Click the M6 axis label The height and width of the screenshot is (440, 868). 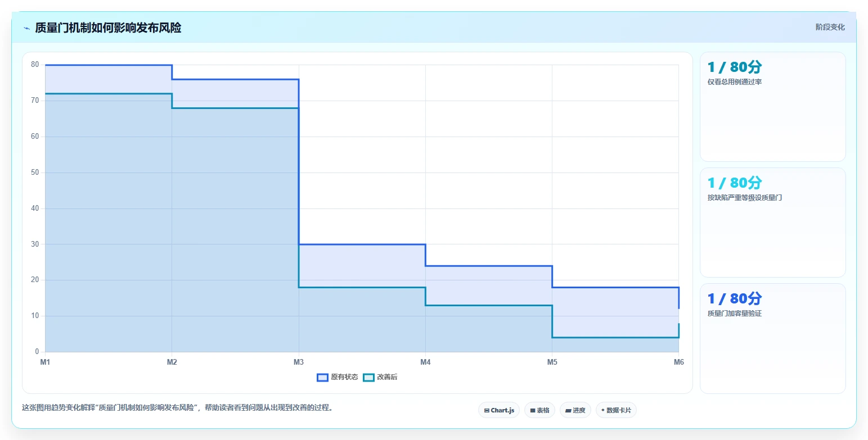coord(678,362)
